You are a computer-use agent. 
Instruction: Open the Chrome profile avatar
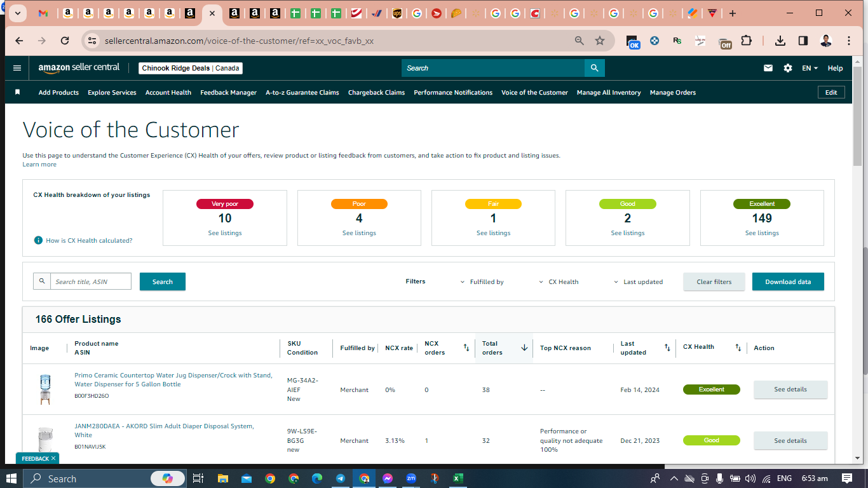(x=825, y=41)
